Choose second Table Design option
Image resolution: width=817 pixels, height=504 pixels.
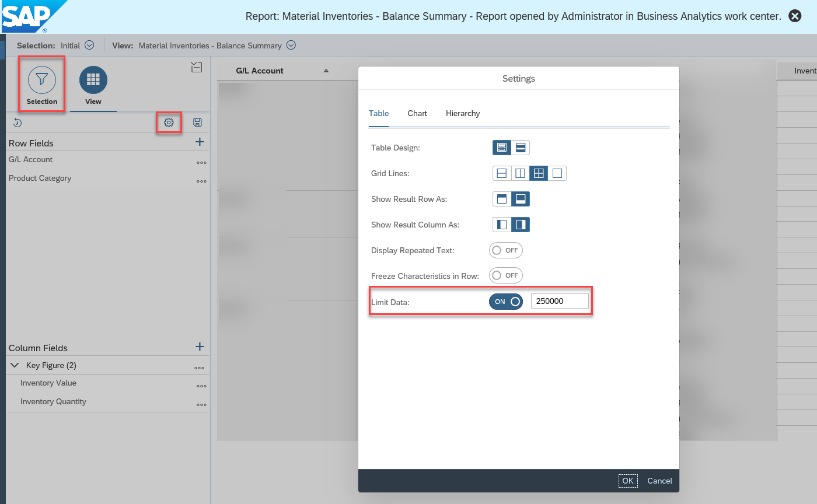point(521,148)
